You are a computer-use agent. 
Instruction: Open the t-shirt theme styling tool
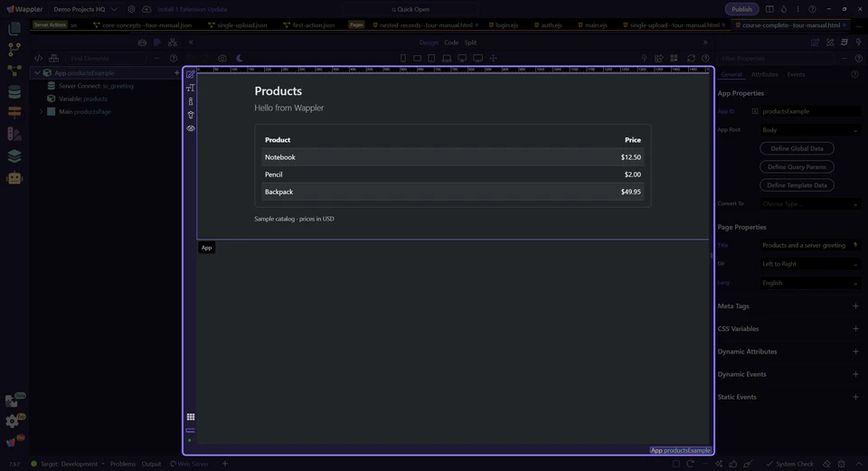tap(191, 115)
